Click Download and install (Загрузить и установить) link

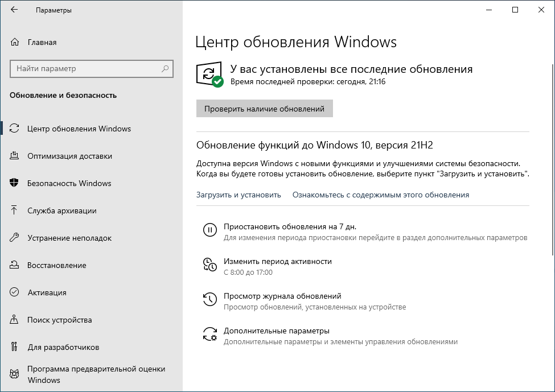pos(239,195)
